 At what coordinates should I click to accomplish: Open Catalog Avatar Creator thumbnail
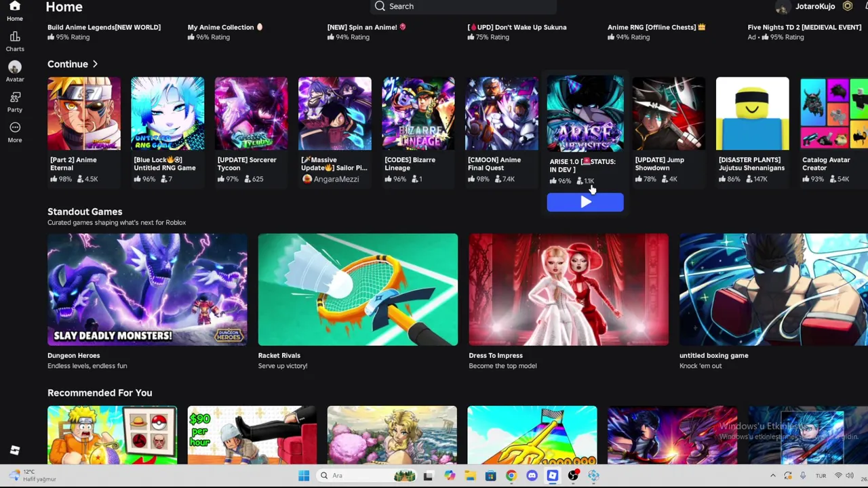(834, 113)
